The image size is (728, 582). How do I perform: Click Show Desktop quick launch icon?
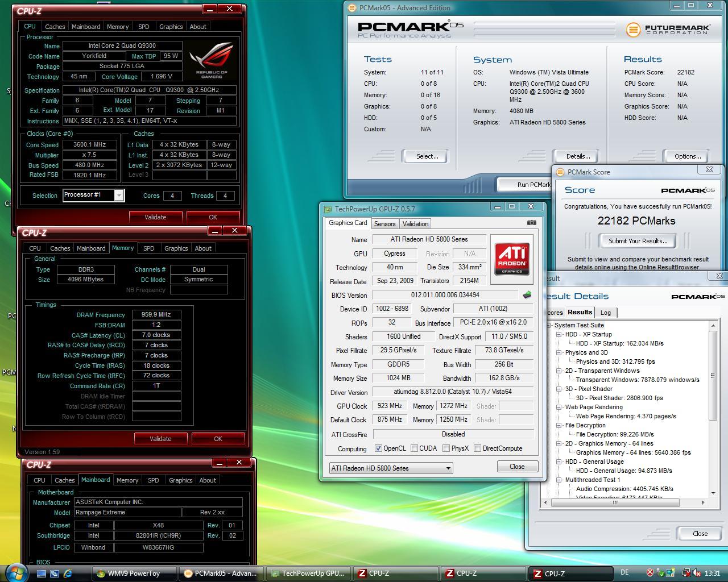point(42,573)
